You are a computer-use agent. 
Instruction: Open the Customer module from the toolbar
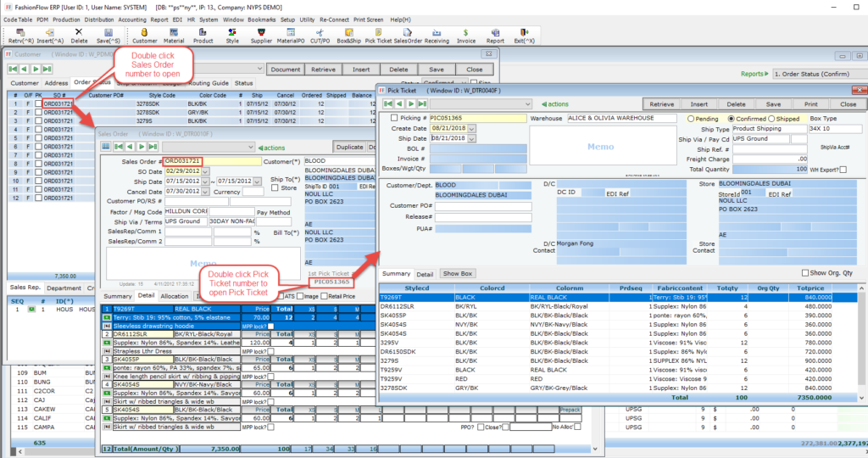144,33
